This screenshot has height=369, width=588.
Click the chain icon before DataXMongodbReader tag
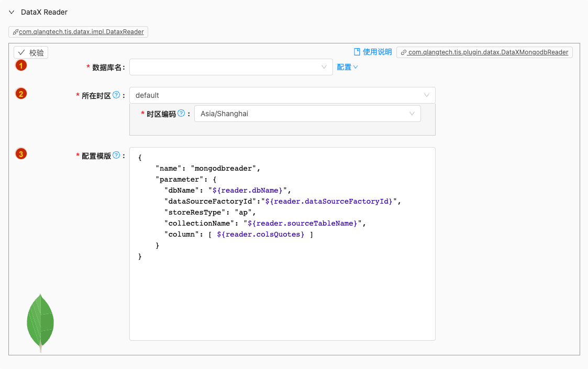click(x=404, y=52)
